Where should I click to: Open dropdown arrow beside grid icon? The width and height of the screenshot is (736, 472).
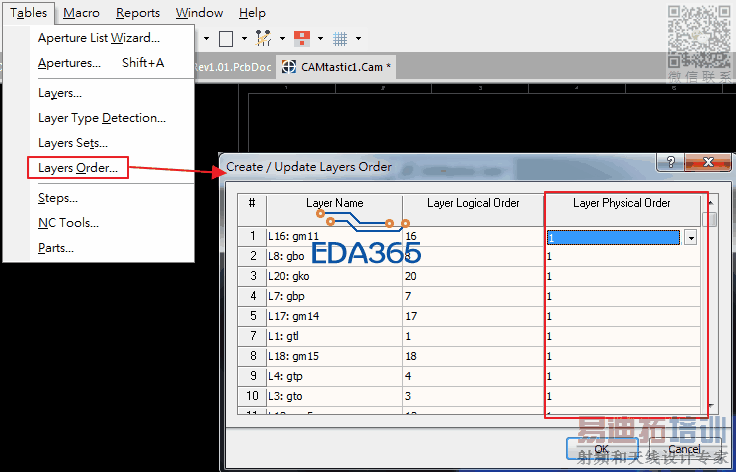pyautogui.click(x=358, y=38)
